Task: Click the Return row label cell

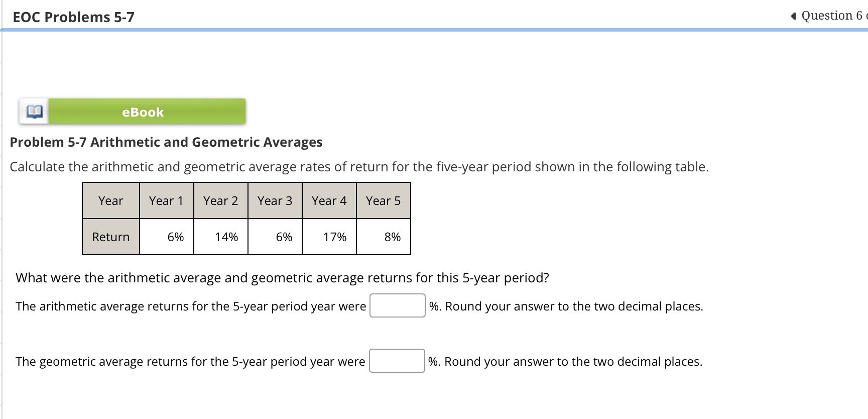Action: click(110, 237)
